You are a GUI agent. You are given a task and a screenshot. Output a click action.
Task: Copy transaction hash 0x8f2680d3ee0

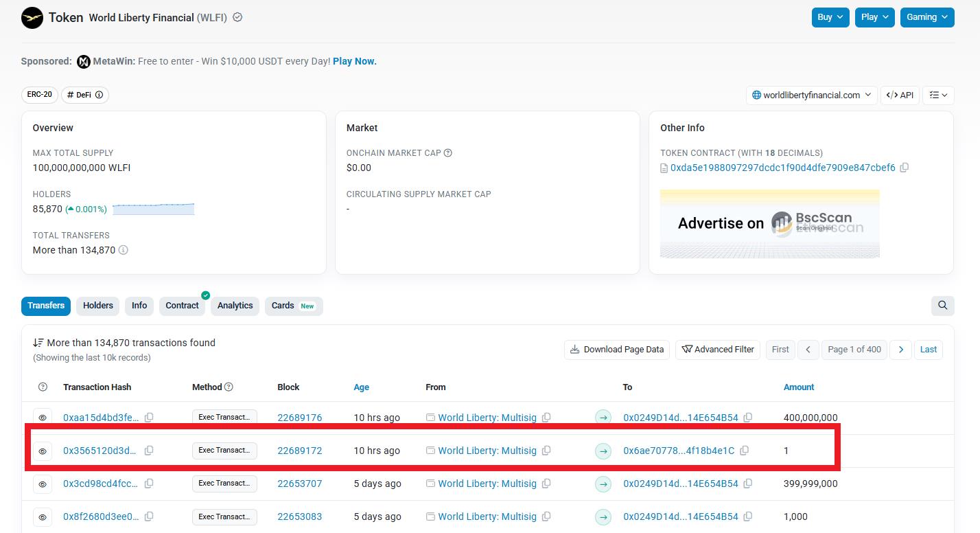pos(149,517)
